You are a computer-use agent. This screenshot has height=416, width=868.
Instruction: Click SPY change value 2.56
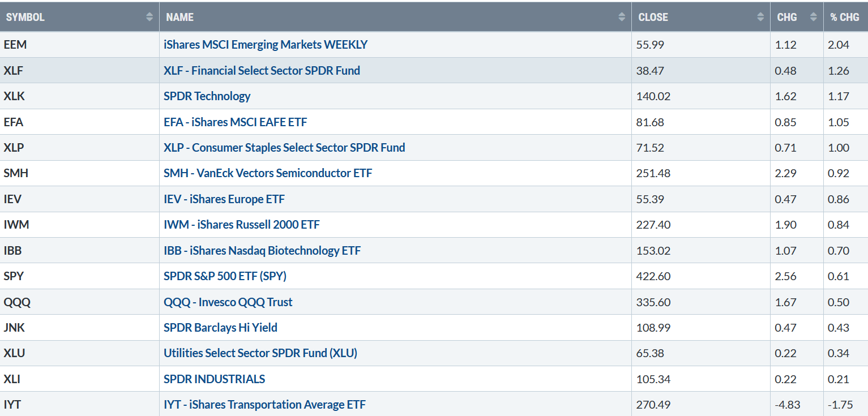pyautogui.click(x=786, y=276)
